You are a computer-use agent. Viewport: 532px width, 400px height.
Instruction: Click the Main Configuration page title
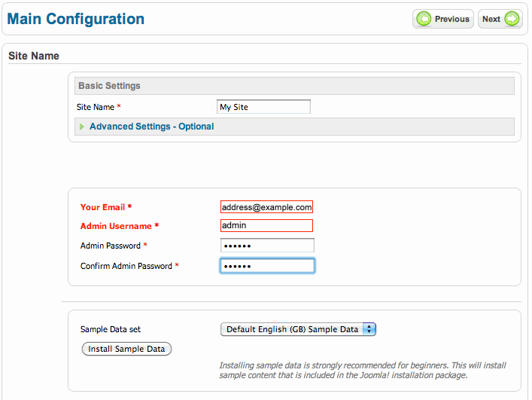76,19
